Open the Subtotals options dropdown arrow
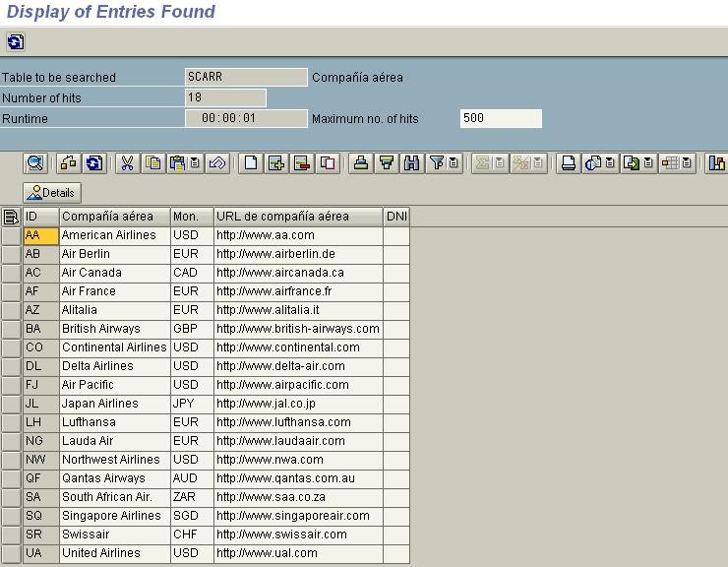This screenshot has width=728, height=567. 538,163
